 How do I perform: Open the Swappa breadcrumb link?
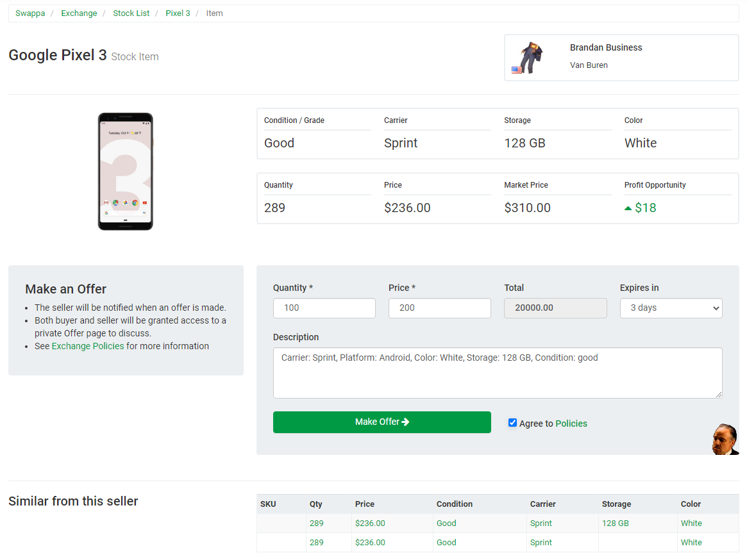click(30, 13)
